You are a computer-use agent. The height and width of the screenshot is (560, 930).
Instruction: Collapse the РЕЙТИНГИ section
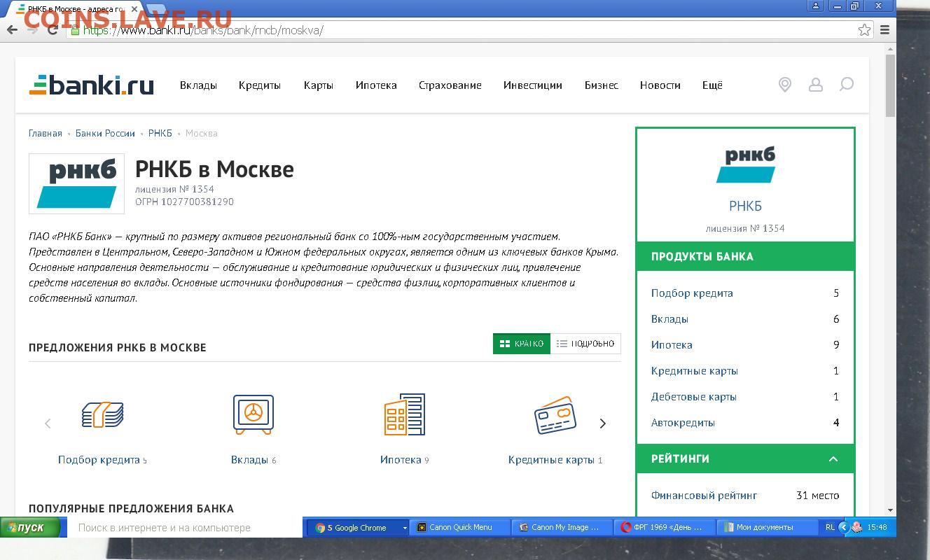833,459
